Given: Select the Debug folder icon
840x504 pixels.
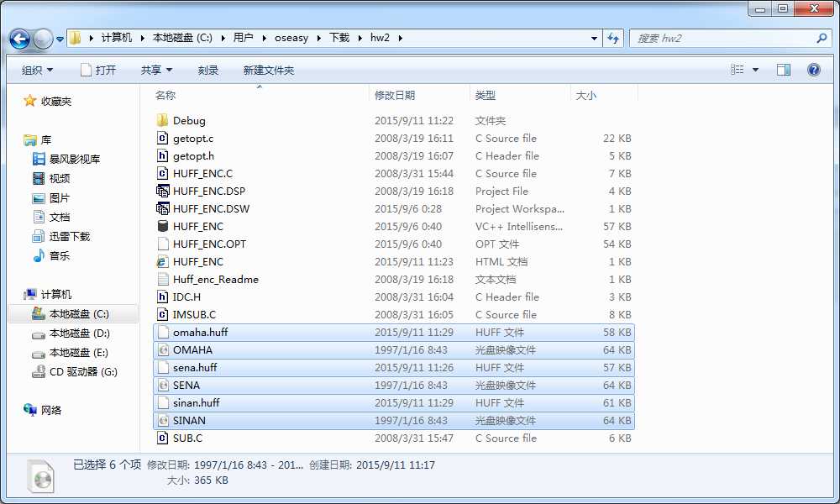Looking at the screenshot, I should coord(162,120).
